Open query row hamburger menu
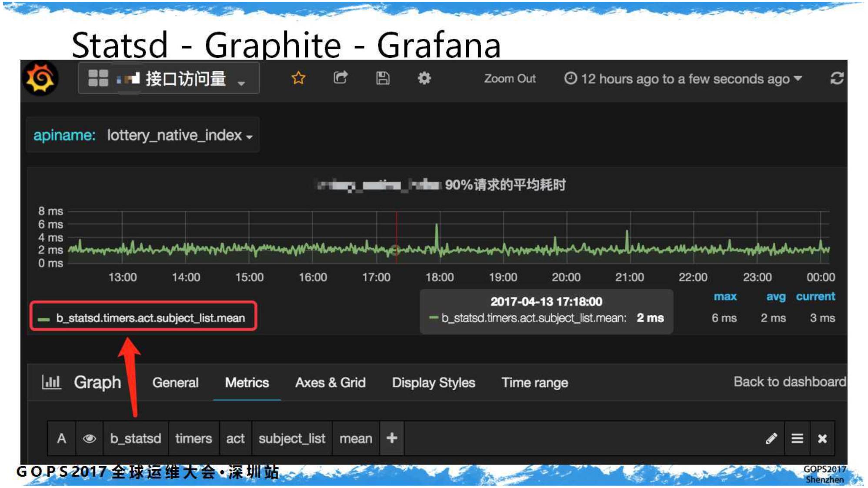 (x=797, y=438)
